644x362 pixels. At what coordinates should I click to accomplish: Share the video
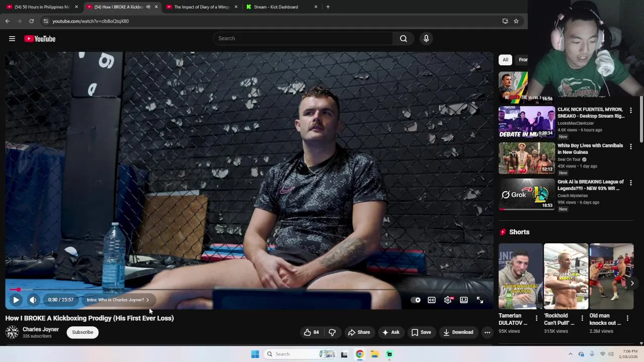[x=359, y=332]
